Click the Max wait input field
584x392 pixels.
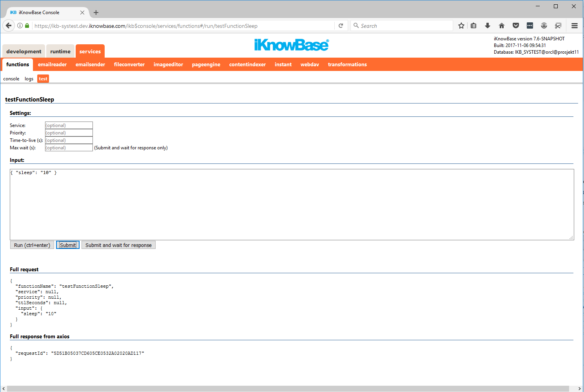pos(69,148)
